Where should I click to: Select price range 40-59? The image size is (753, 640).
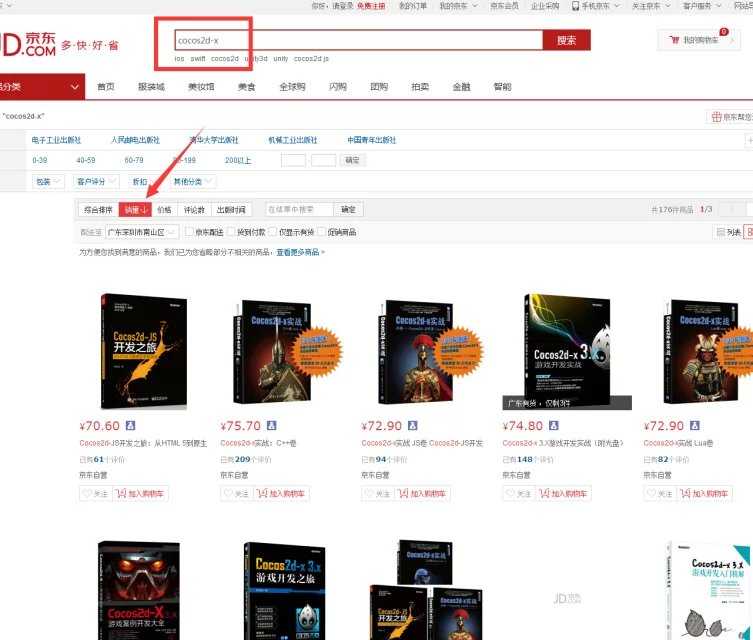(85, 160)
